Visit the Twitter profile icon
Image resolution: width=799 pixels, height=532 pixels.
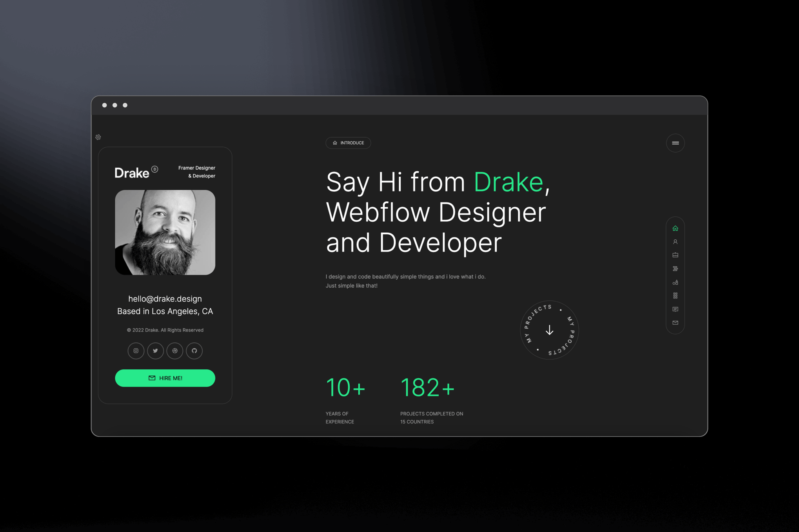(155, 351)
